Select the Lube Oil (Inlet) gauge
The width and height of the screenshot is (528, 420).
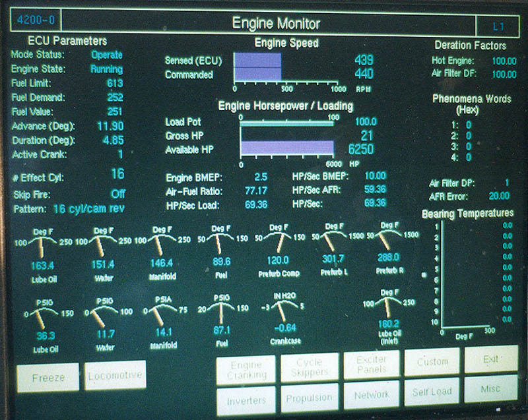(x=388, y=311)
